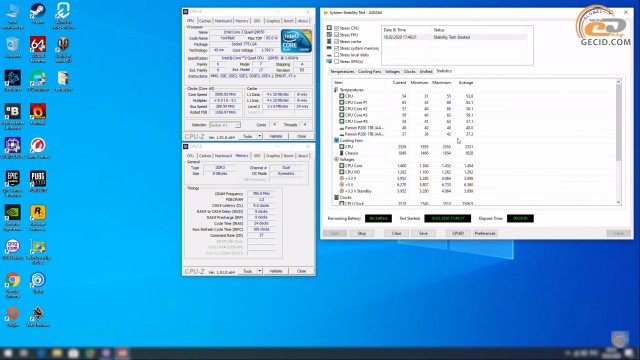Open the Socket #1 selection combo box
640x360 pixels.
pyautogui.click(x=224, y=125)
